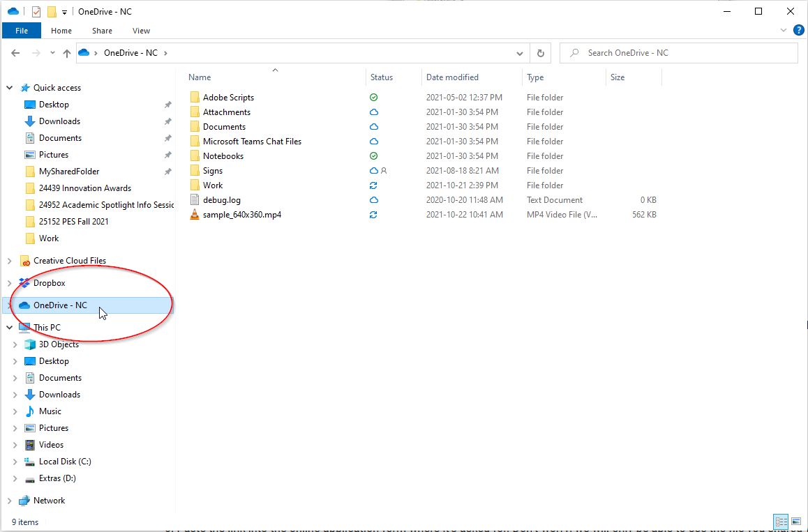Switch to the Home ribbon tab
Image resolution: width=808 pixels, height=532 pixels.
pos(61,31)
